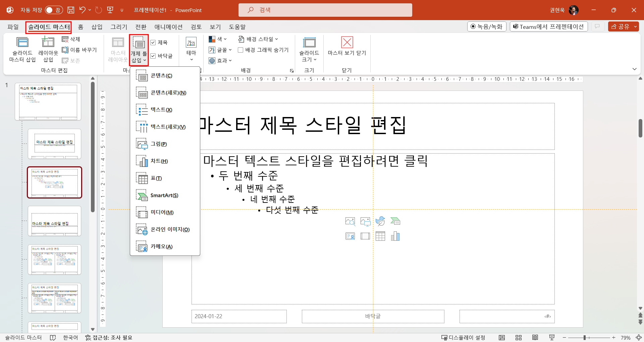This screenshot has width=644, height=342.
Task: Click Start From Beginning presentation icon
Action: (x=110, y=10)
